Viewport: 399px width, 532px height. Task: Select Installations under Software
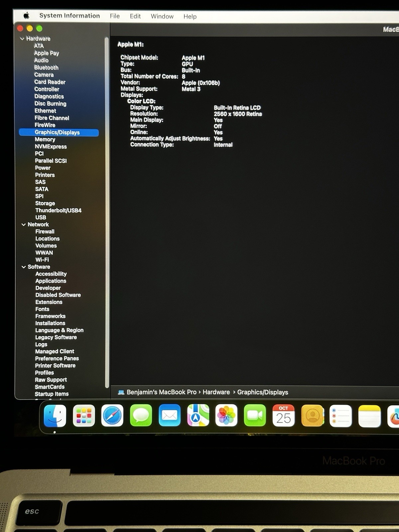50,323
